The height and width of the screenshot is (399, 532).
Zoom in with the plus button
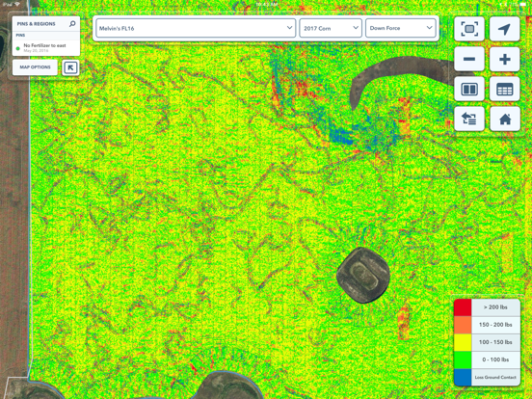[x=504, y=59]
